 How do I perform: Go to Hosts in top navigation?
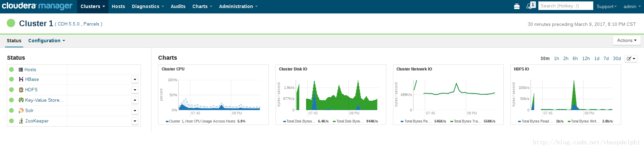[x=118, y=6]
